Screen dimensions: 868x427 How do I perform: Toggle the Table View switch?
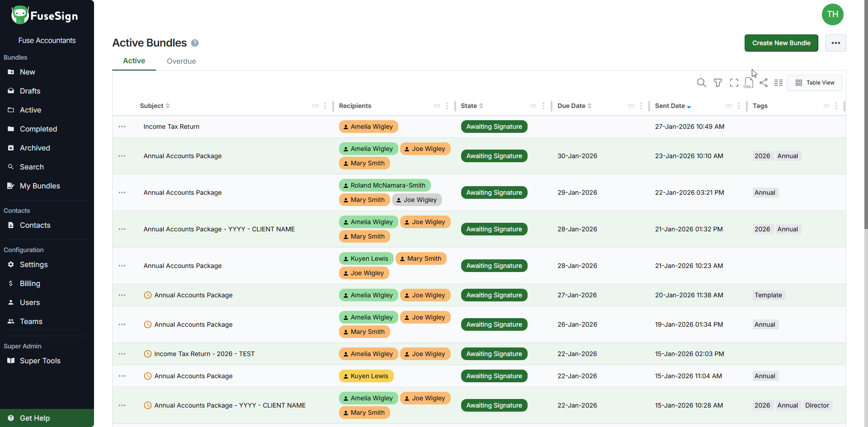point(815,83)
